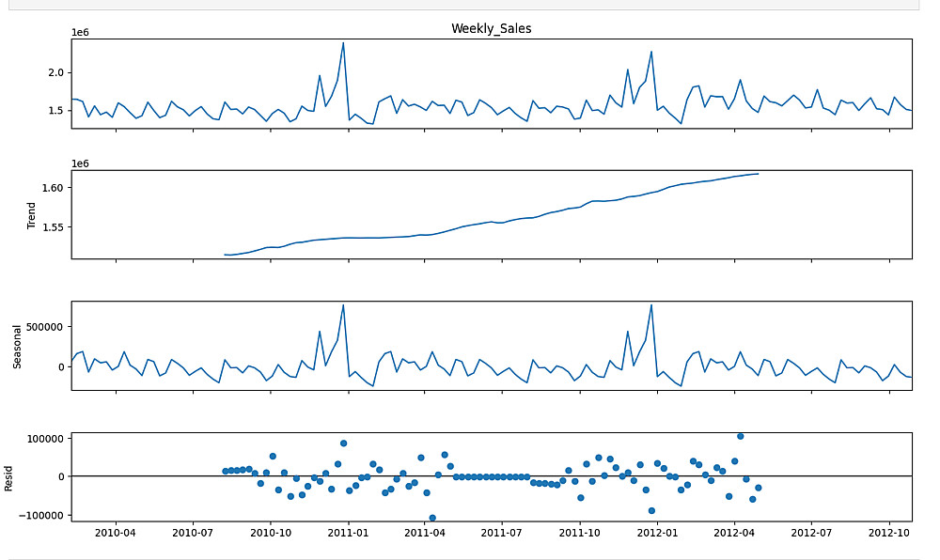Click the highest Weekly_Sales peak near 2011-01
This screenshot has height=560, width=940.
click(343, 42)
